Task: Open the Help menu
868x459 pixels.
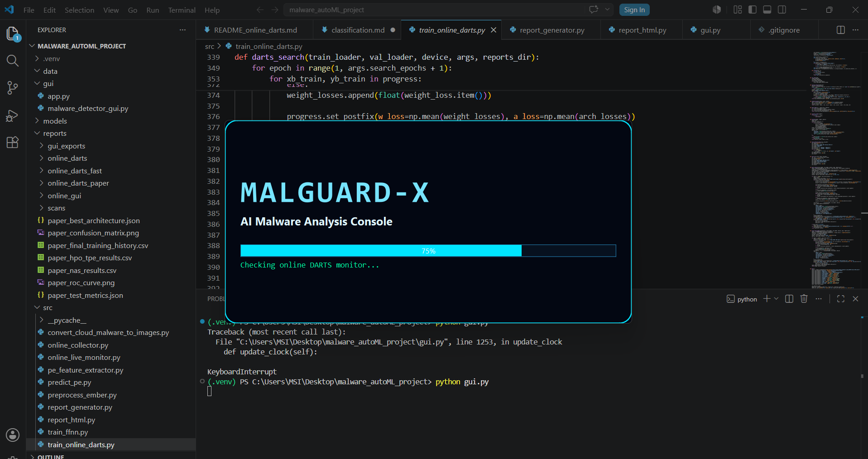Action: [x=212, y=10]
